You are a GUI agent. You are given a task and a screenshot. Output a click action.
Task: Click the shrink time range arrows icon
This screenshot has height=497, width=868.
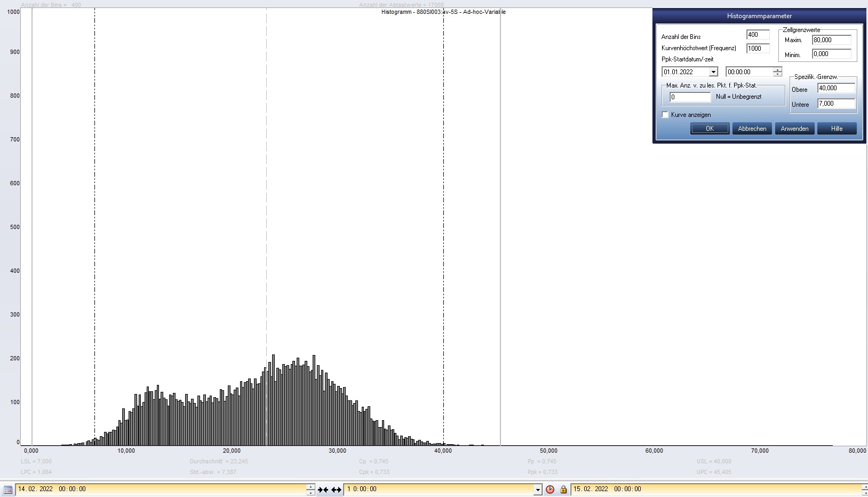323,490
